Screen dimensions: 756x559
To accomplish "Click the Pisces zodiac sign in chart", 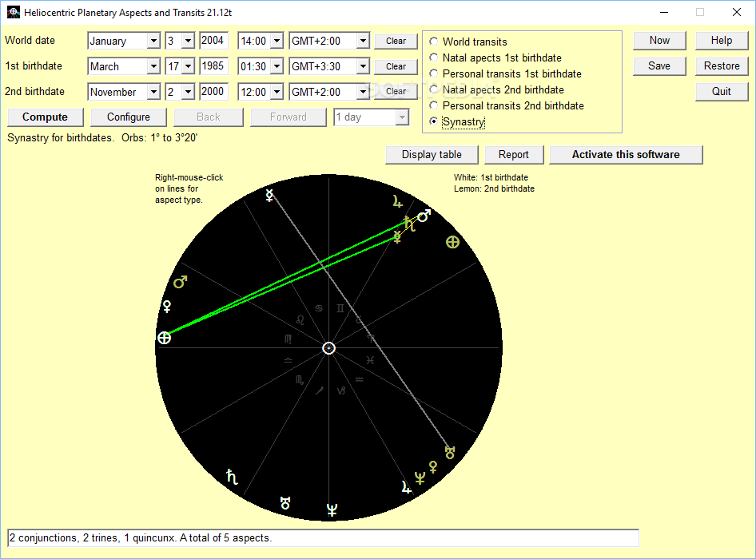I will 370,360.
